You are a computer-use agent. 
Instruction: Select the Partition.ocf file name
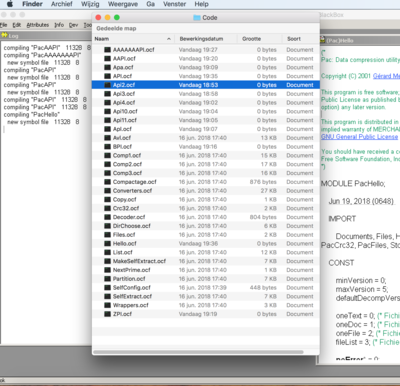[129, 279]
